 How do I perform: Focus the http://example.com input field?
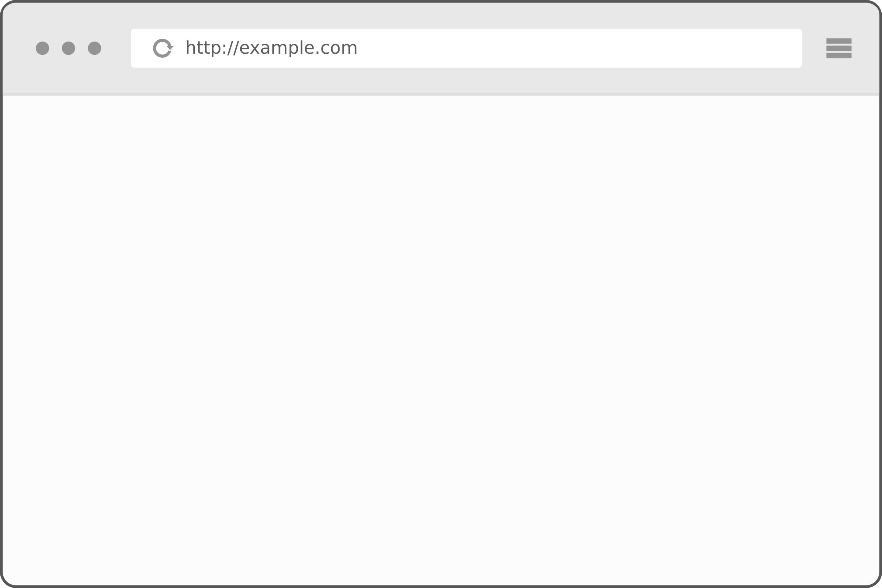[x=466, y=48]
